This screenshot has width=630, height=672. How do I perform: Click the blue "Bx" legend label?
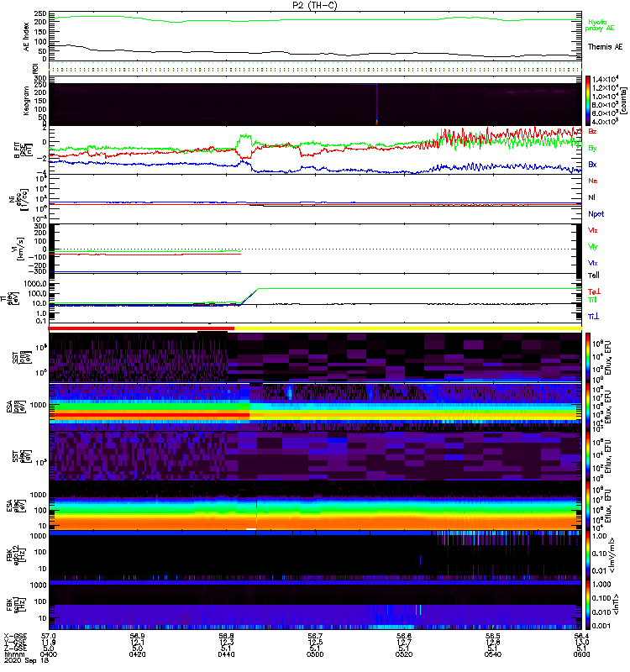(x=592, y=165)
